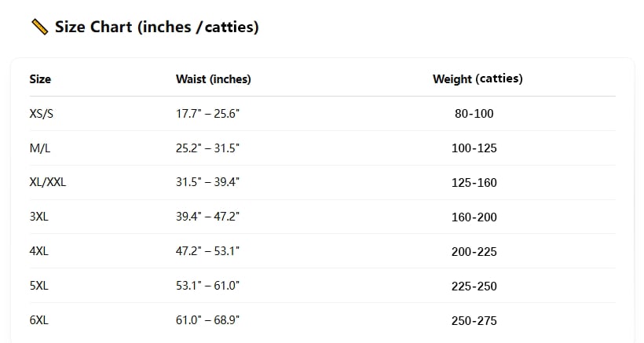Click waist value 17.7" – 25.6"
This screenshot has width=644, height=343.
tap(207, 114)
